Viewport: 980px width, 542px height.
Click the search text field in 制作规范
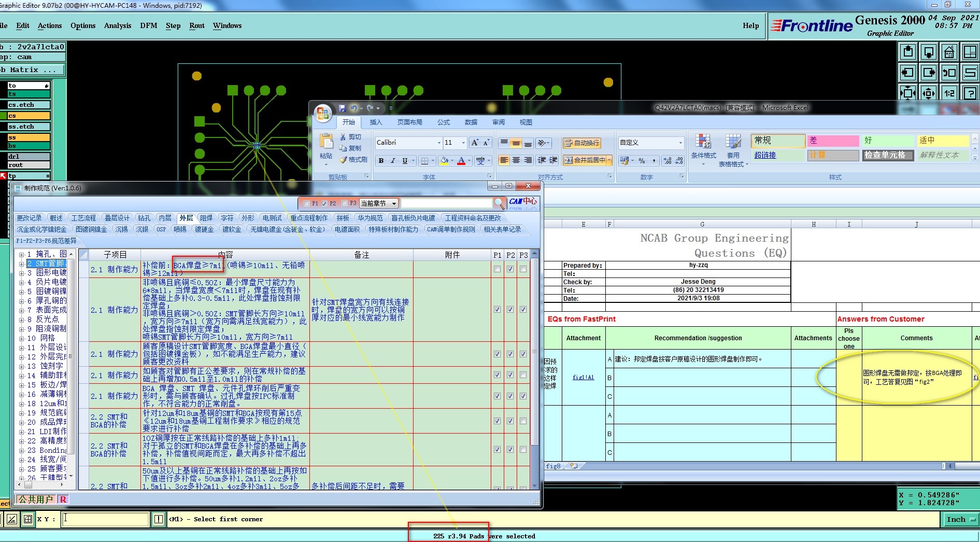click(x=446, y=203)
